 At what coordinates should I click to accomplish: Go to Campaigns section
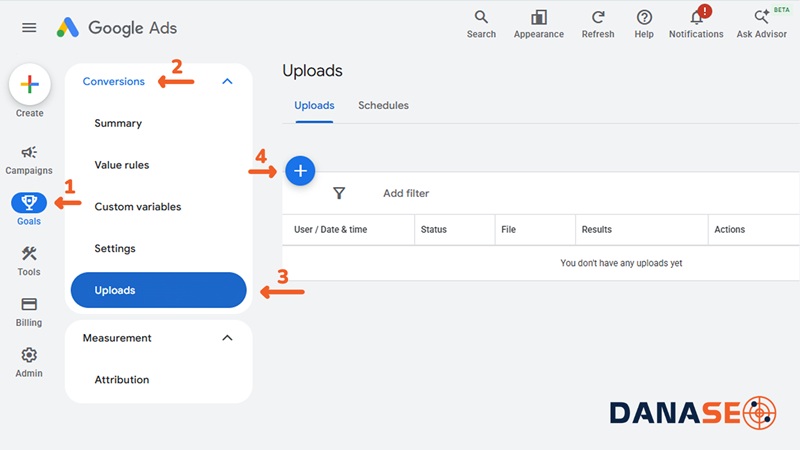click(x=29, y=160)
